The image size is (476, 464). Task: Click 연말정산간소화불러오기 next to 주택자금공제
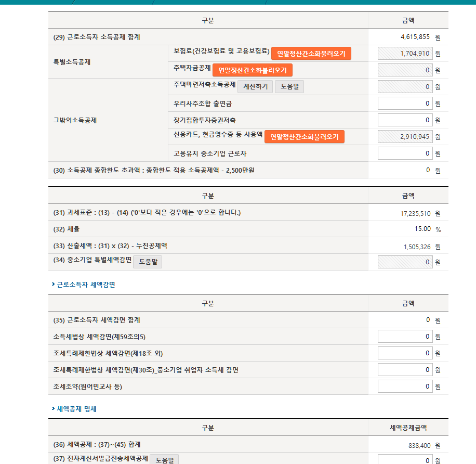pos(252,70)
